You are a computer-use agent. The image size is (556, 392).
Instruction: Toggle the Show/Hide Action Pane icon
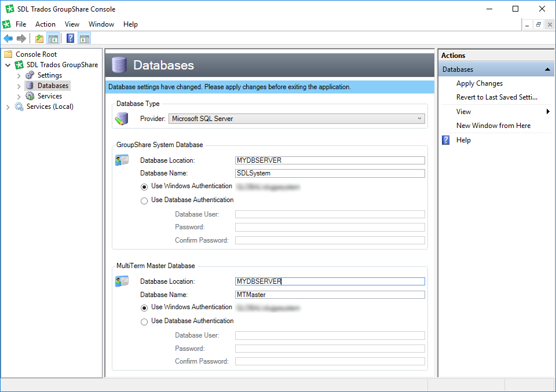(x=85, y=39)
